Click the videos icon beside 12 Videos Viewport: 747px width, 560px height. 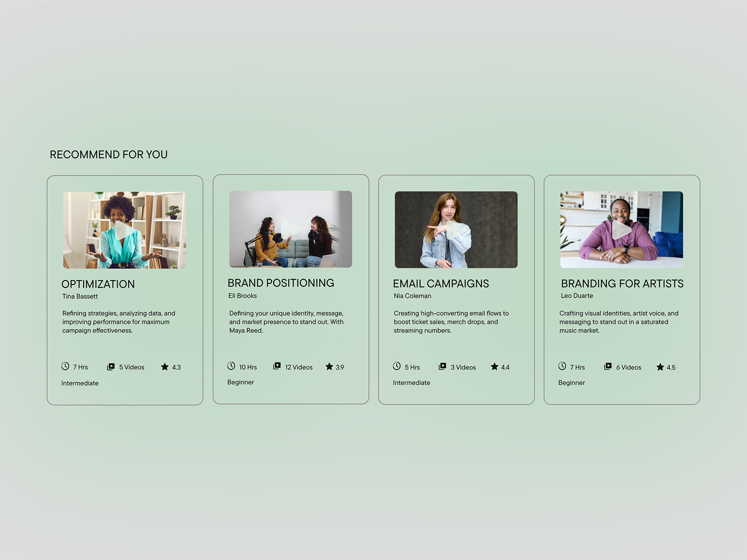click(x=277, y=366)
